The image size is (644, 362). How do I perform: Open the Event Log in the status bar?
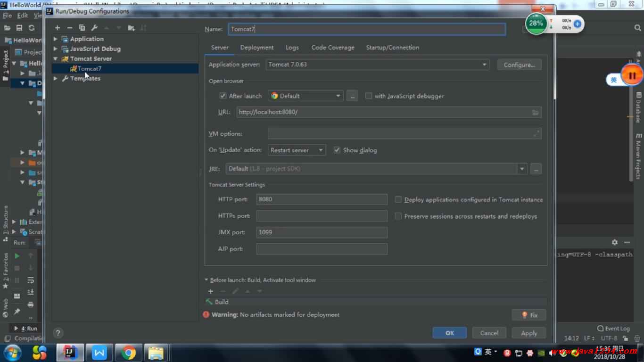click(613, 329)
